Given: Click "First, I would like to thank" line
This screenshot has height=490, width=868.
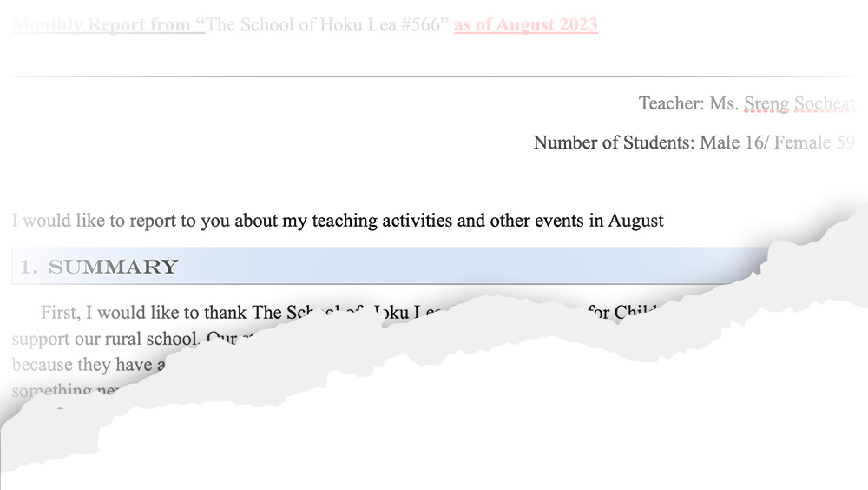Looking at the screenshot, I should click(144, 313).
